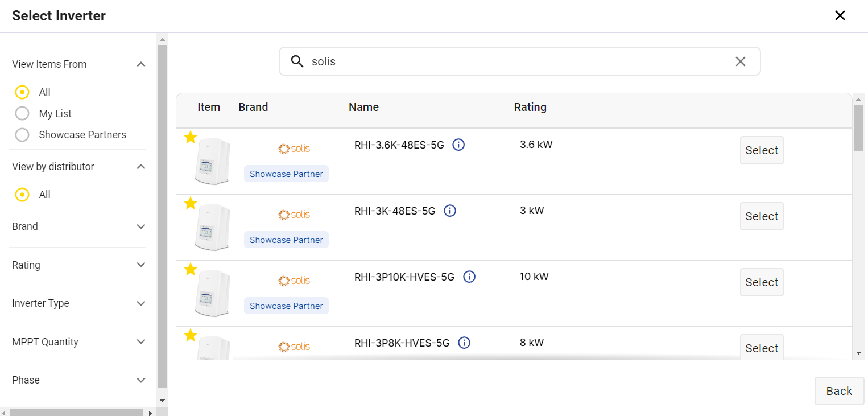Click the star on RHI-3K-48ES-5G row
The image size is (868, 416).
[x=191, y=203]
